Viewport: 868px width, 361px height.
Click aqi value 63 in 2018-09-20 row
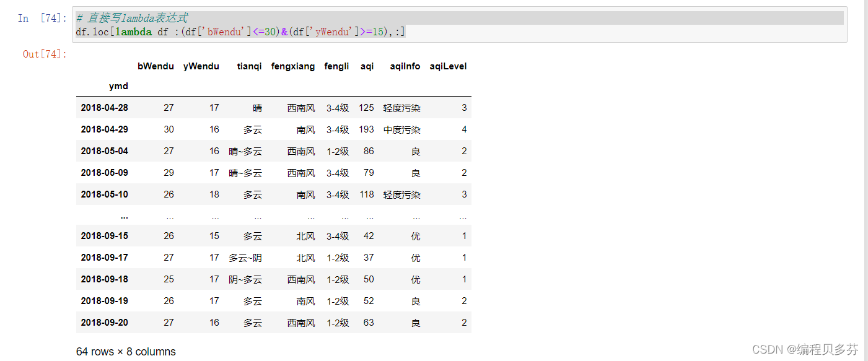369,323
